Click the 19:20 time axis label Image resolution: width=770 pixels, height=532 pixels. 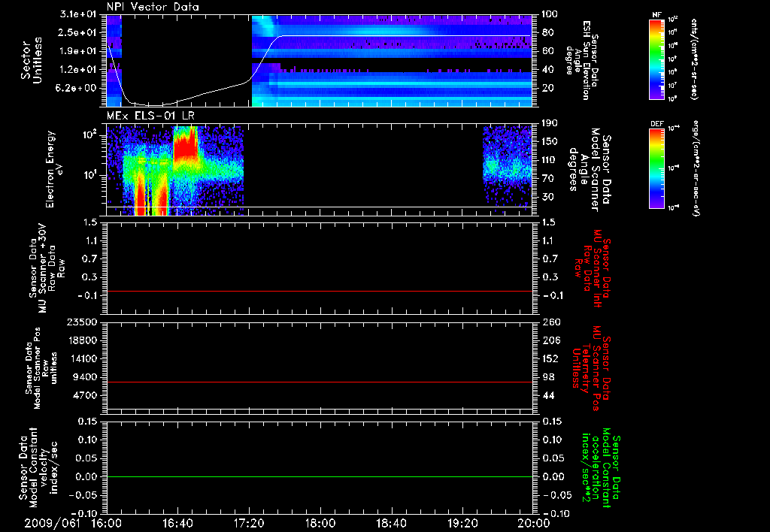coord(462,524)
